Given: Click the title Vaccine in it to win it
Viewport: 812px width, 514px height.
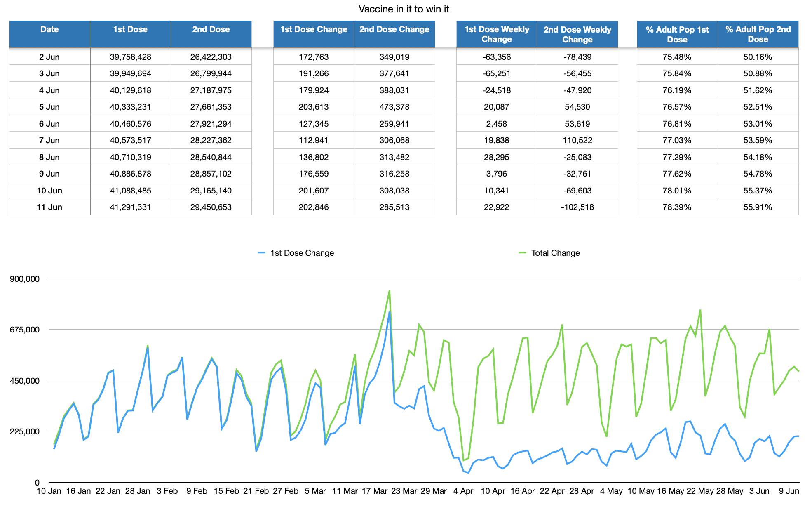Looking at the screenshot, I should point(404,9).
